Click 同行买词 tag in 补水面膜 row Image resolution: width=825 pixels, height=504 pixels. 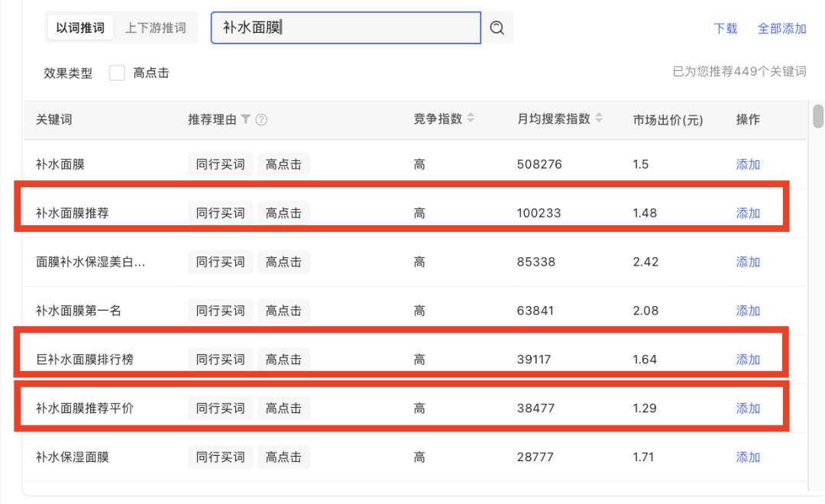point(221,164)
